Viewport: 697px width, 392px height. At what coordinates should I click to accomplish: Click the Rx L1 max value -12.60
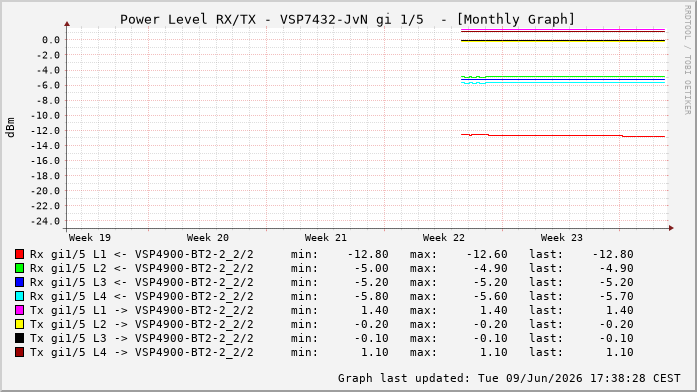(x=487, y=254)
